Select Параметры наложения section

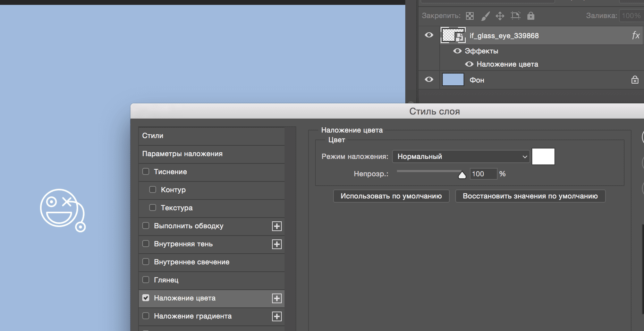click(211, 154)
